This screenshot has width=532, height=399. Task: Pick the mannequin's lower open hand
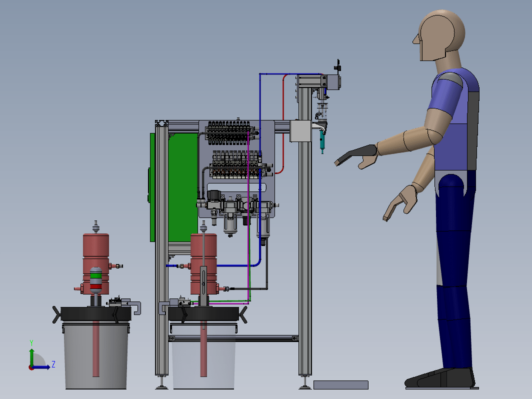click(400, 203)
